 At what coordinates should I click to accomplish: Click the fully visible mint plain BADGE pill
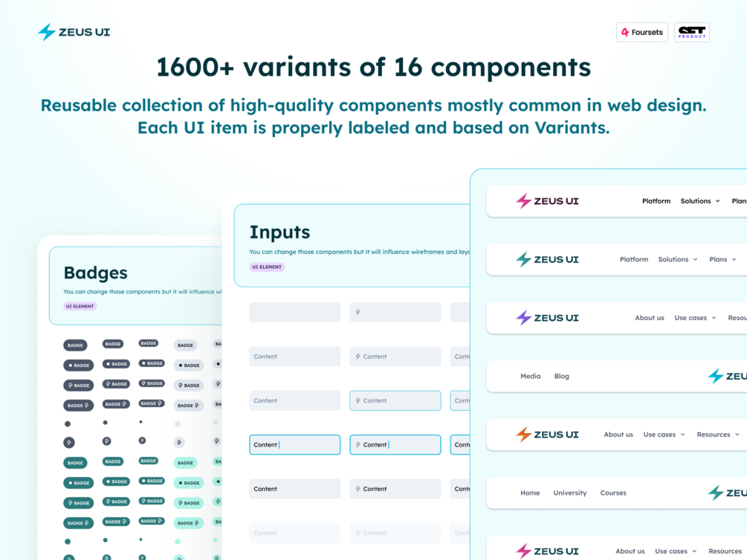(x=185, y=463)
